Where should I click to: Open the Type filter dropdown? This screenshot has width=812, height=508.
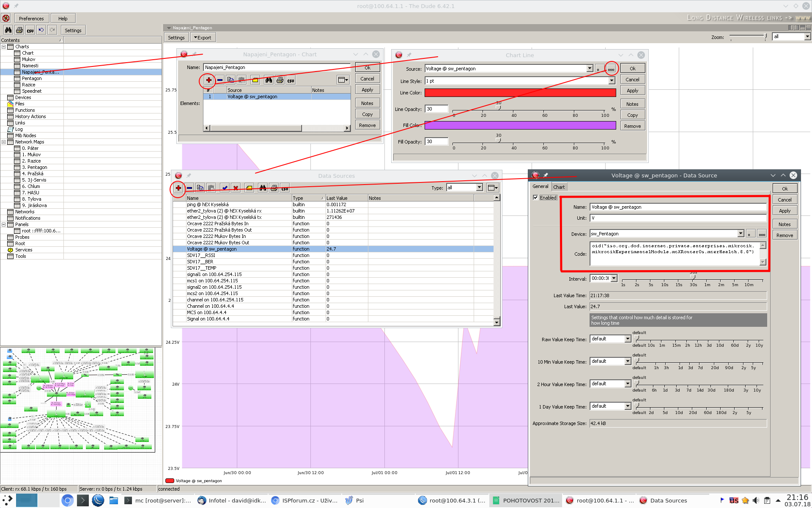tap(479, 188)
